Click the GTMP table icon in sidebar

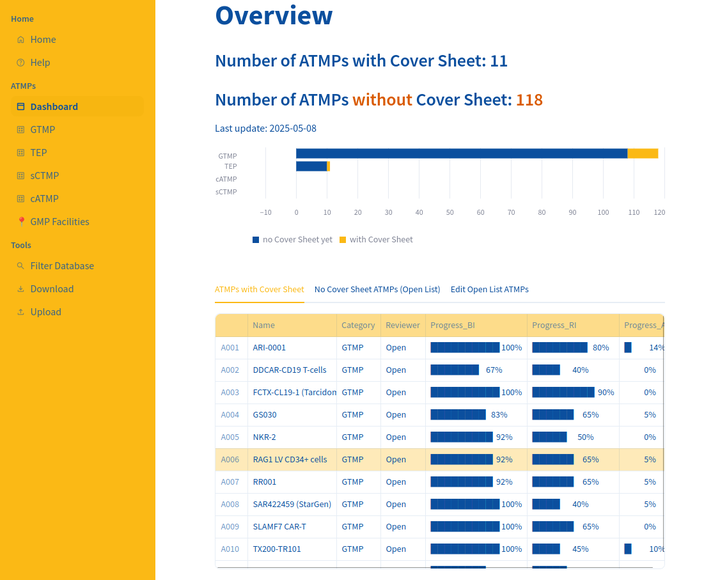[21, 130]
